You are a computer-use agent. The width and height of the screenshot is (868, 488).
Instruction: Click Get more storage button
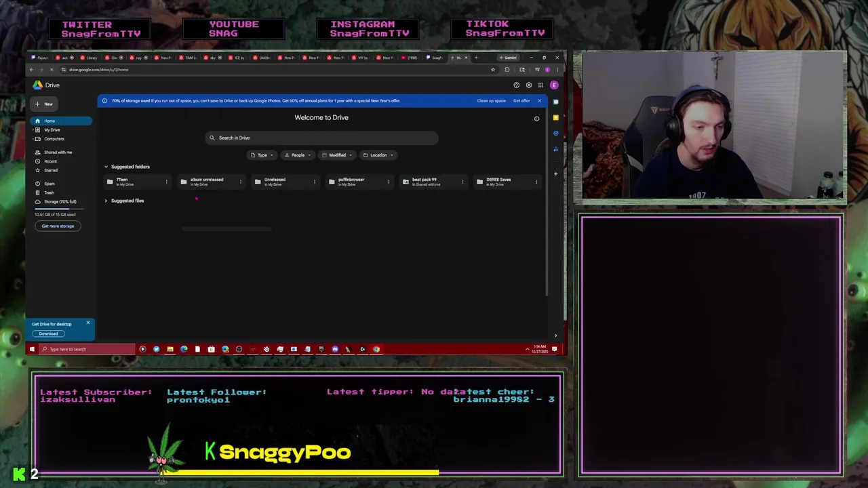[x=58, y=226]
